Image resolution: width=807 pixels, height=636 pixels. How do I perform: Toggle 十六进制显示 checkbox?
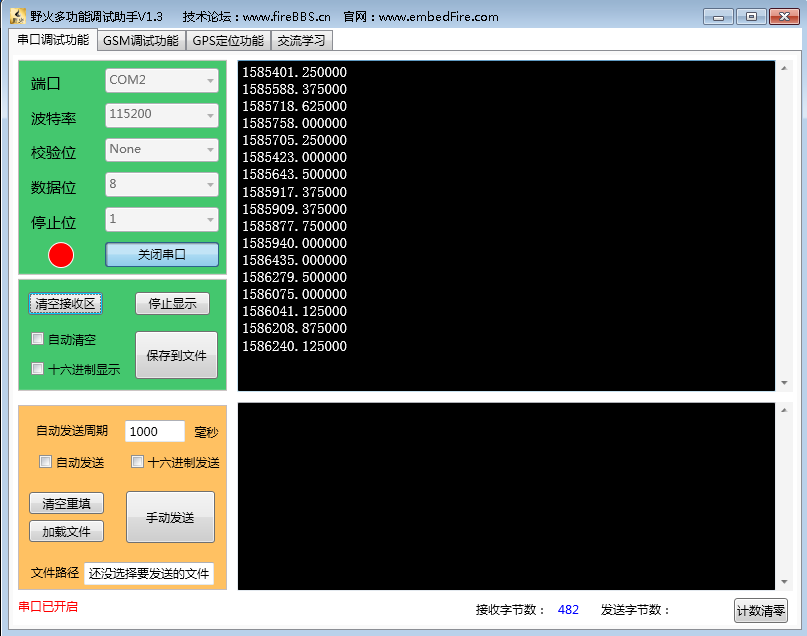click(38, 368)
